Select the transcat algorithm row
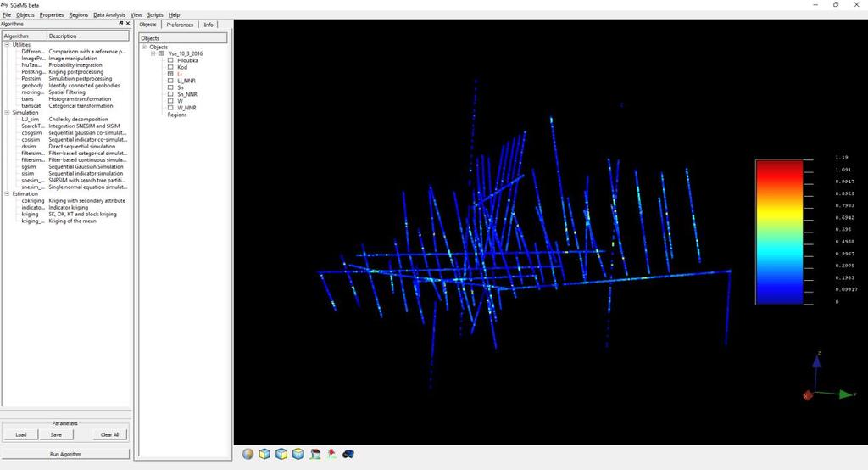Image resolution: width=868 pixels, height=470 pixels. (x=66, y=106)
